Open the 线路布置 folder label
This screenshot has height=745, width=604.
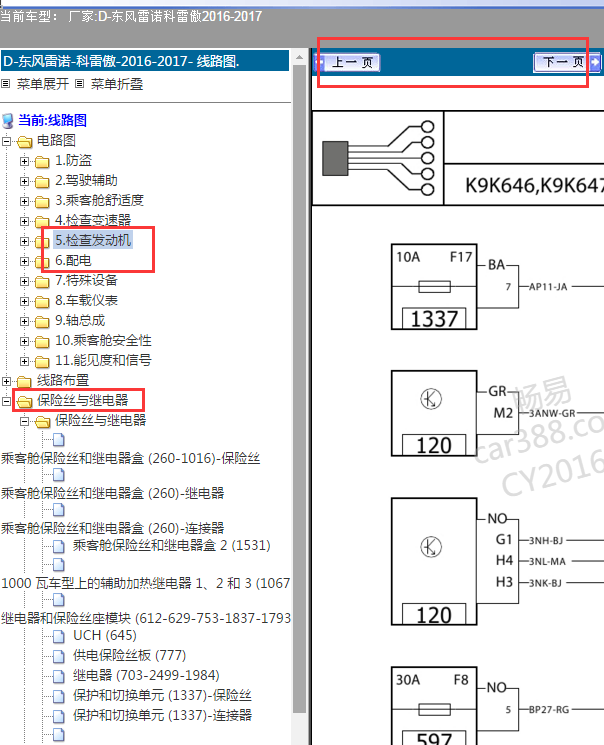pos(63,380)
